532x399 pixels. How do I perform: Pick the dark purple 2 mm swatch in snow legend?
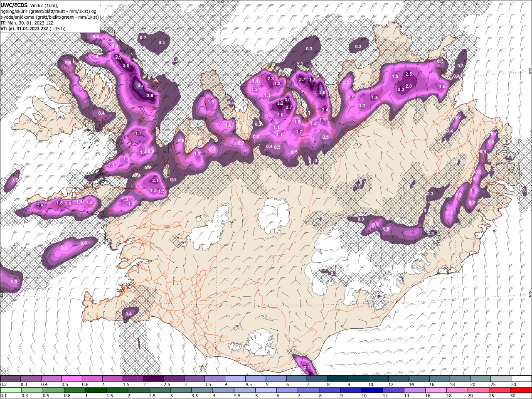click(x=153, y=379)
